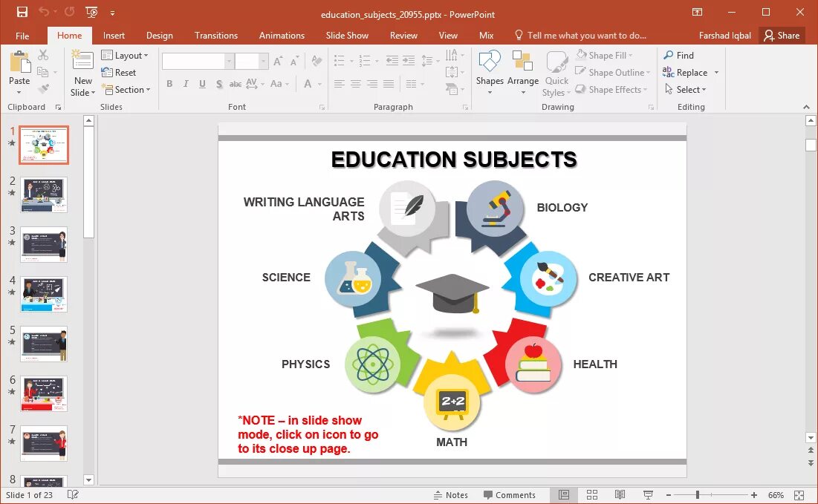Switch to the Animations tab

(282, 36)
